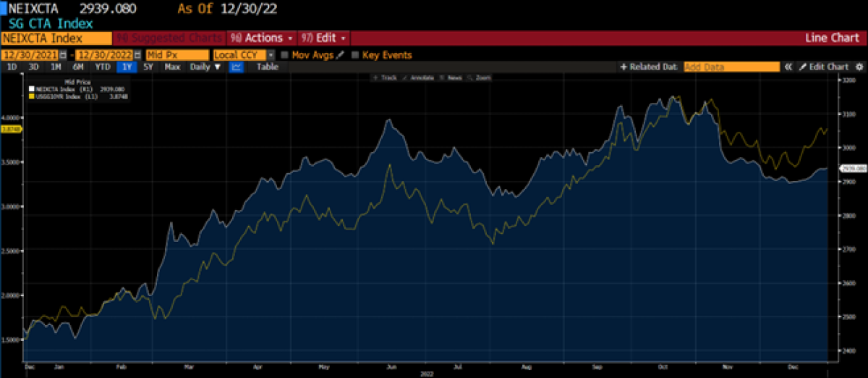Open chart settings gear icon
Screen dimensions: 868x378
tap(859, 67)
